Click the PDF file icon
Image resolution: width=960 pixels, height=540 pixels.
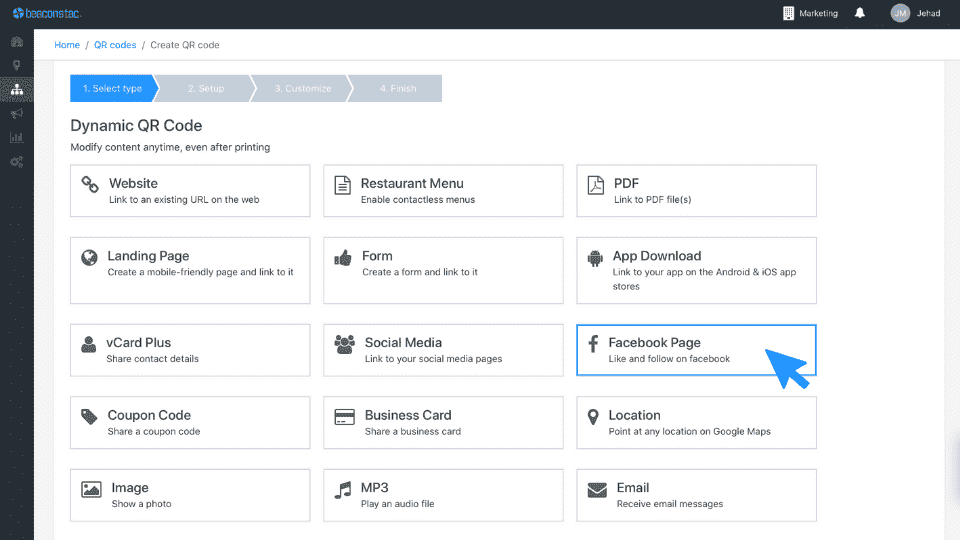coord(596,185)
